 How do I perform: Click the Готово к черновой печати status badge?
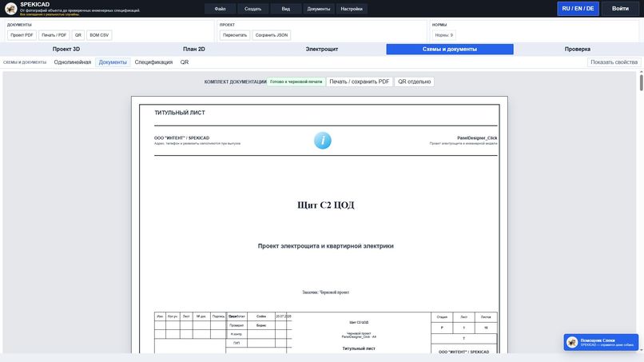pos(296,82)
